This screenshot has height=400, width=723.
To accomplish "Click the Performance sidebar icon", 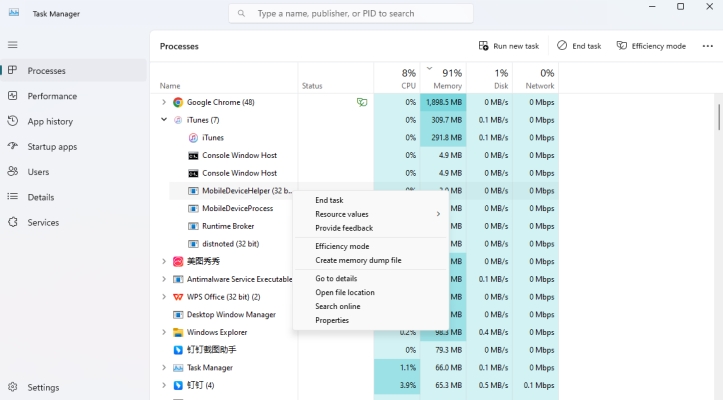I will (x=13, y=96).
